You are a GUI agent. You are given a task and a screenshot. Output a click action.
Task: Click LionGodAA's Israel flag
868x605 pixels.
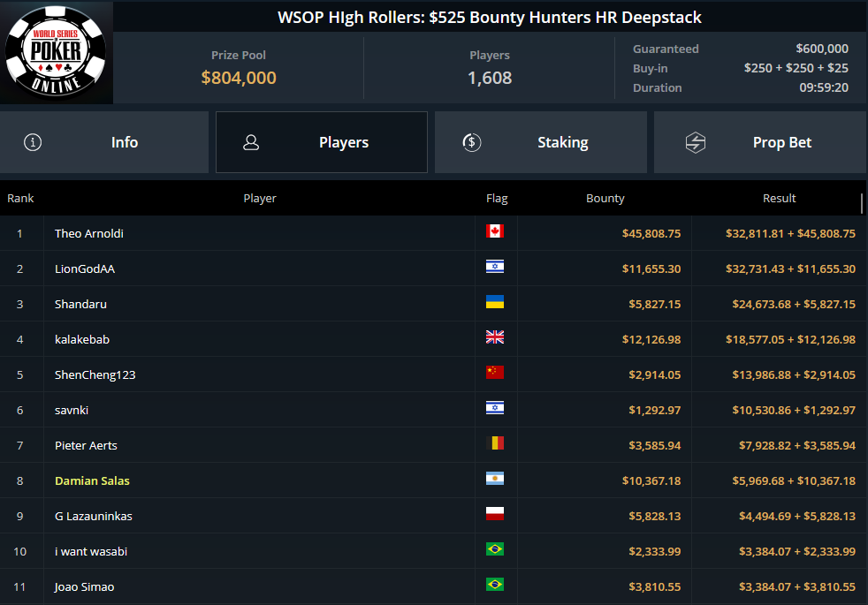(x=495, y=267)
